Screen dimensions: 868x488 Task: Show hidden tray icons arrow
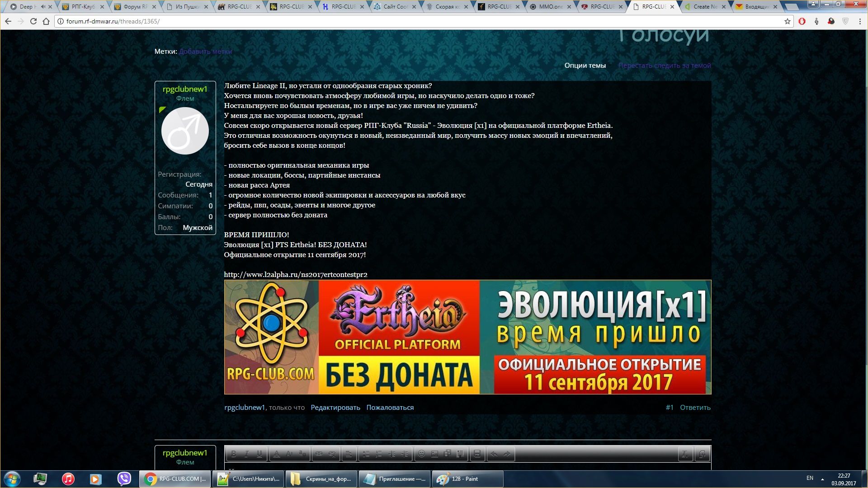click(822, 479)
